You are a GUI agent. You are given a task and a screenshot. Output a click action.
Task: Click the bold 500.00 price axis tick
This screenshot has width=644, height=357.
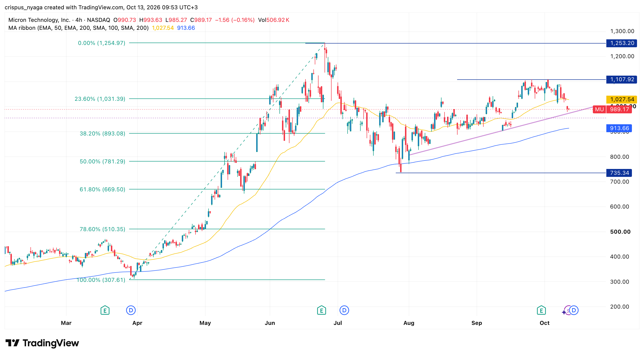point(620,232)
